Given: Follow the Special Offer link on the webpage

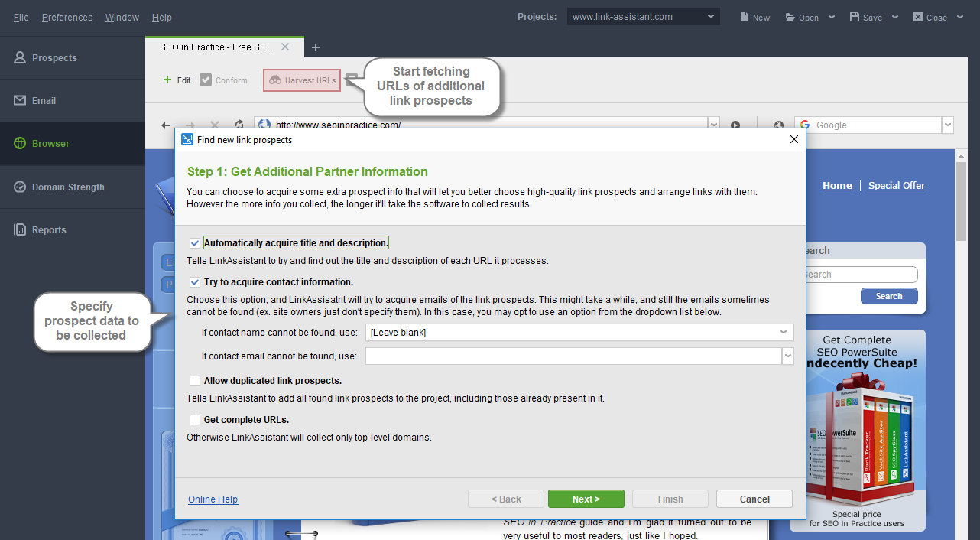Looking at the screenshot, I should (x=897, y=185).
